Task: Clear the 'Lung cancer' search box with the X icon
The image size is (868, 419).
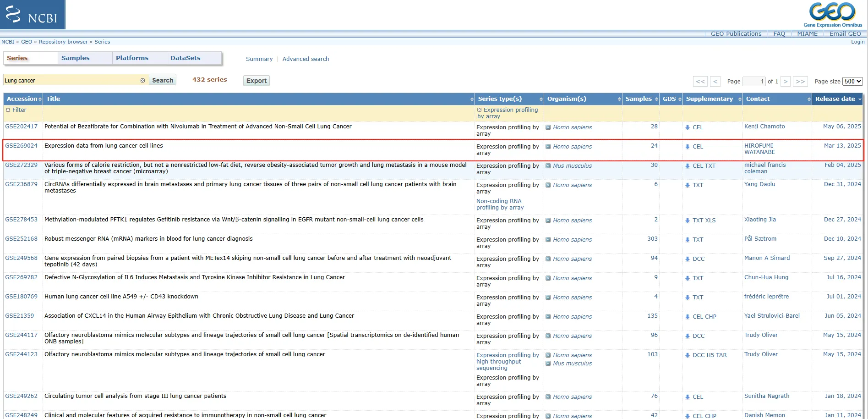Action: [x=142, y=81]
